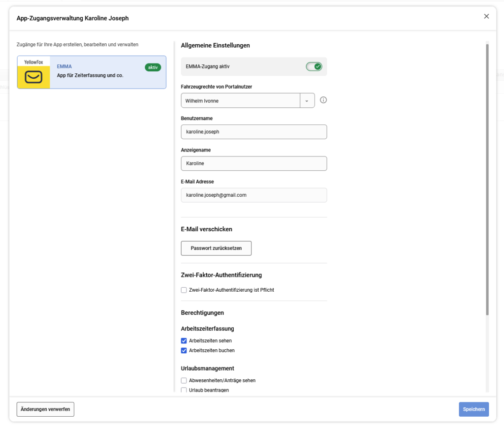Click the info icon beside Fahrzeugrechte dropdown
The width and height of the screenshot is (504, 428).
pyautogui.click(x=323, y=100)
